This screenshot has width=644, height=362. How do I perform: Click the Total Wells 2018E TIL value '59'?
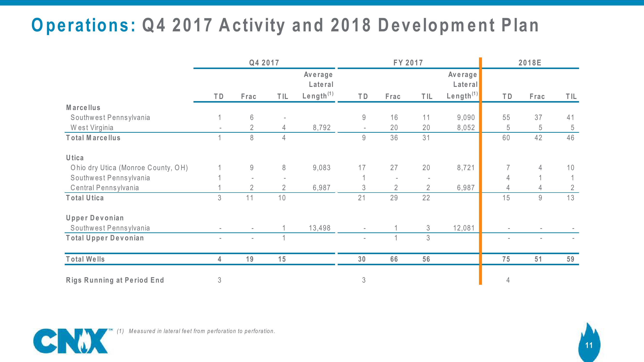point(571,259)
